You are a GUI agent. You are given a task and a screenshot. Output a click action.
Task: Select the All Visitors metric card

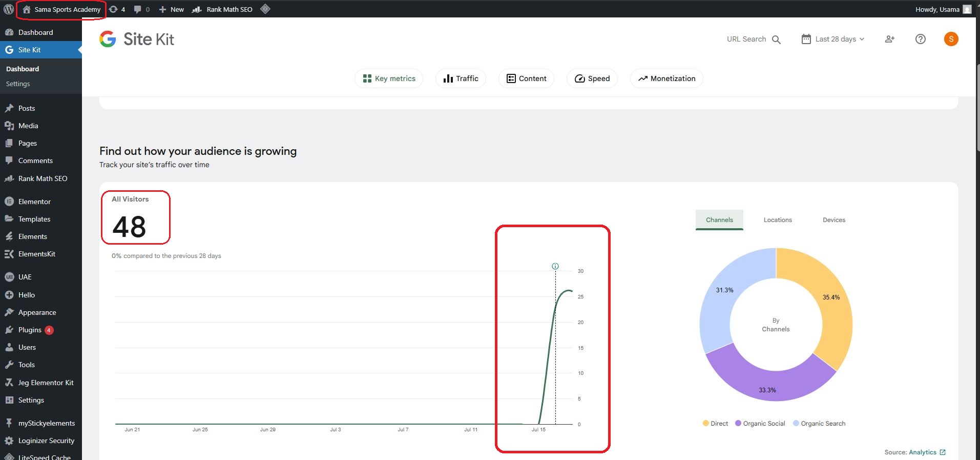pyautogui.click(x=135, y=217)
